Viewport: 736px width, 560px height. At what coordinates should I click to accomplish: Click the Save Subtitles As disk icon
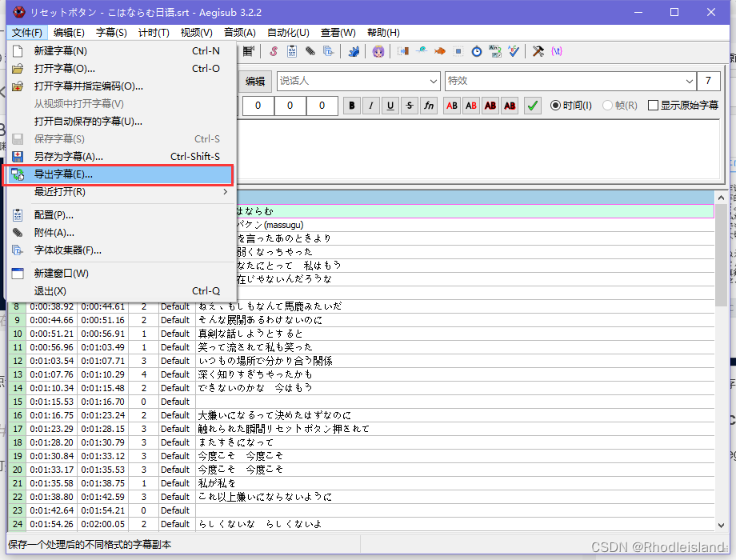pos(18,156)
